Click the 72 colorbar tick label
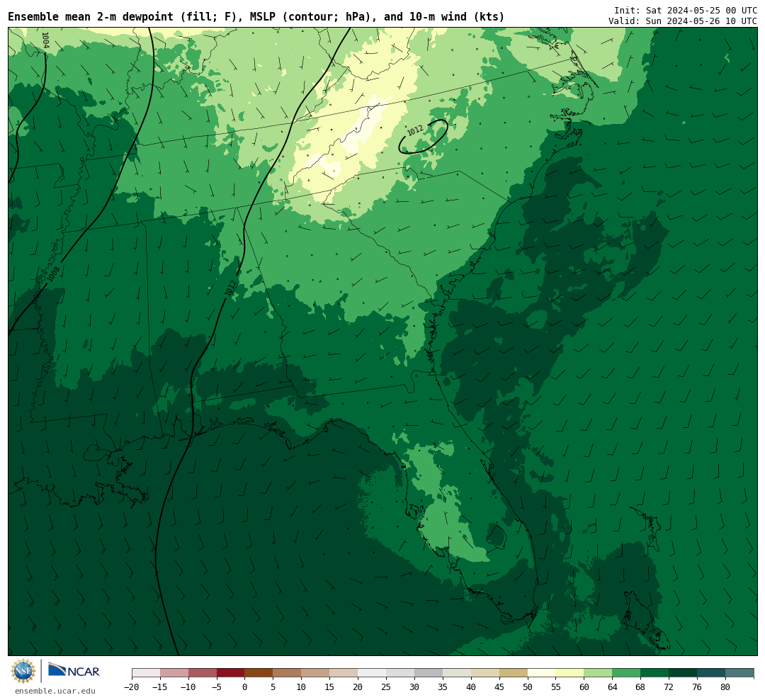 click(669, 687)
